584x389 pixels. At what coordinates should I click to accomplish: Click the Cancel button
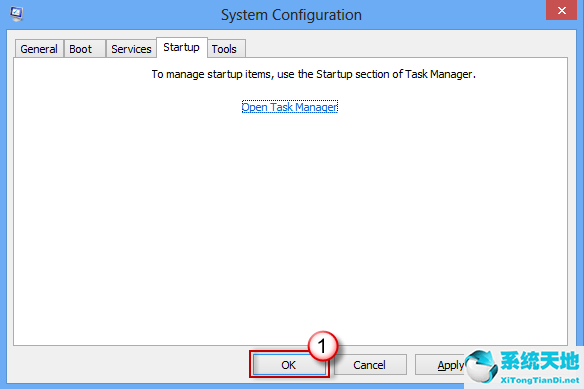click(x=370, y=365)
